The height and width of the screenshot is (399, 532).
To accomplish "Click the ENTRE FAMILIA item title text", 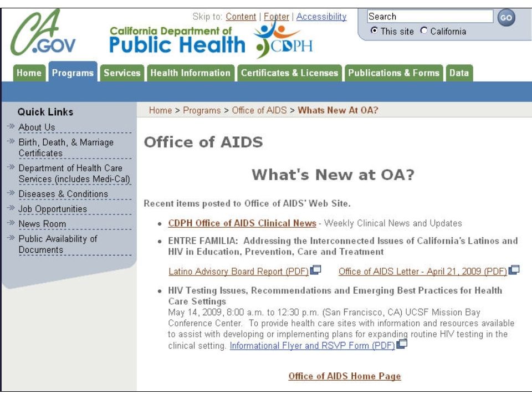I will coord(343,246).
